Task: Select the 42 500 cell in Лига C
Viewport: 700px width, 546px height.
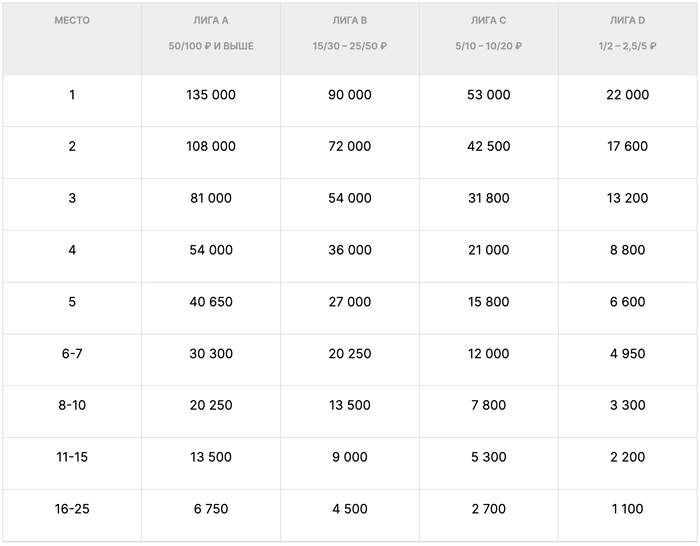Action: (489, 146)
